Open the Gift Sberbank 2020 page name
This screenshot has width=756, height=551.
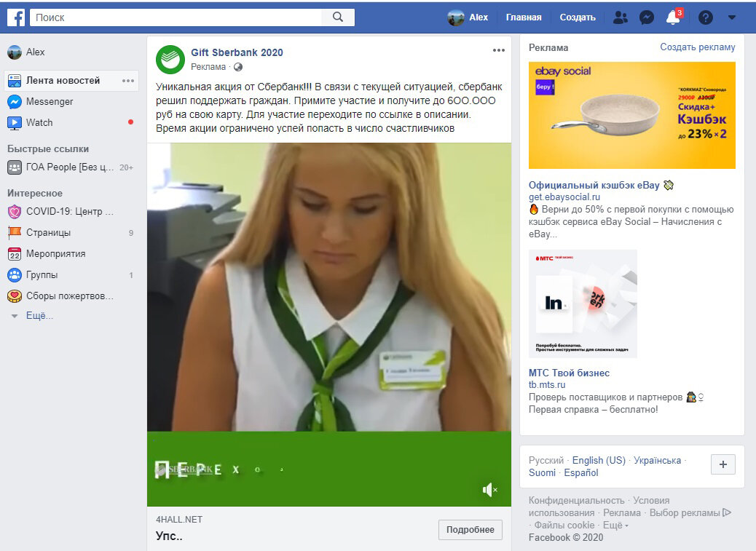tap(237, 52)
